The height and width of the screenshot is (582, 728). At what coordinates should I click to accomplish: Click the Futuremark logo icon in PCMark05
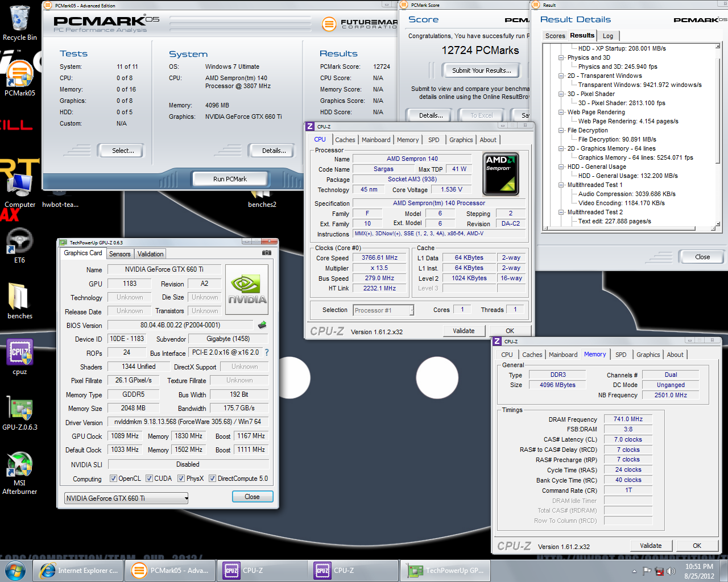coord(329,24)
